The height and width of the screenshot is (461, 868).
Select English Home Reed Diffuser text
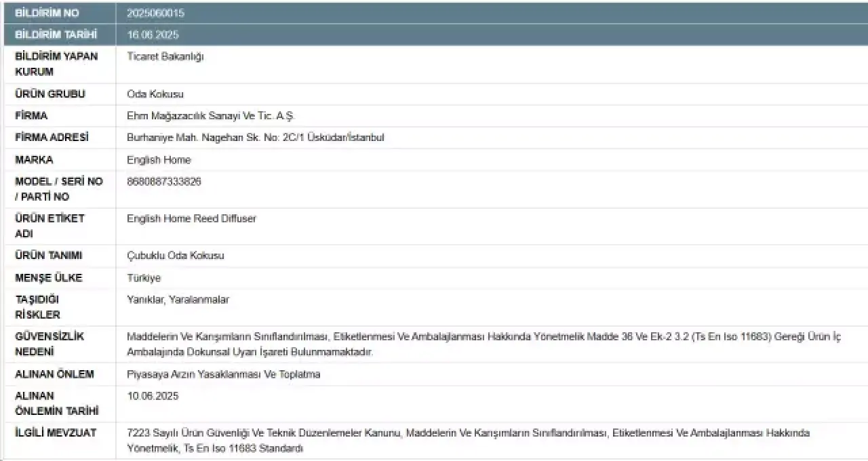click(x=191, y=218)
